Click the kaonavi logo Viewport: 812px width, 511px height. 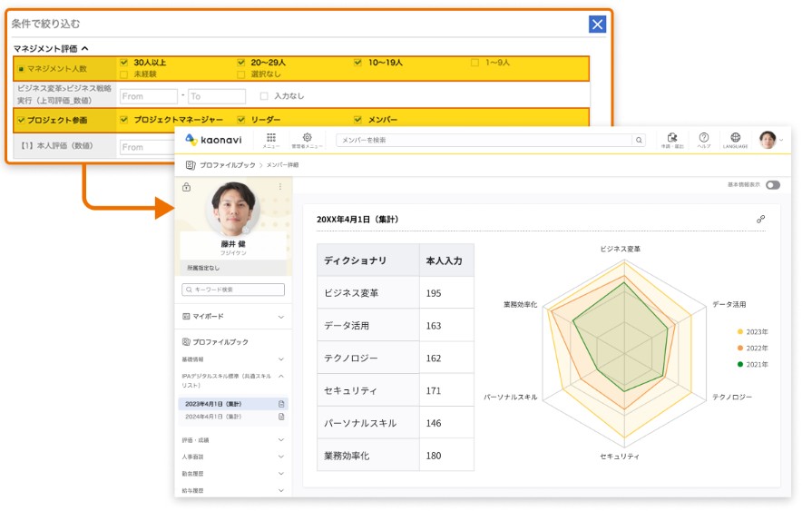coord(213,140)
